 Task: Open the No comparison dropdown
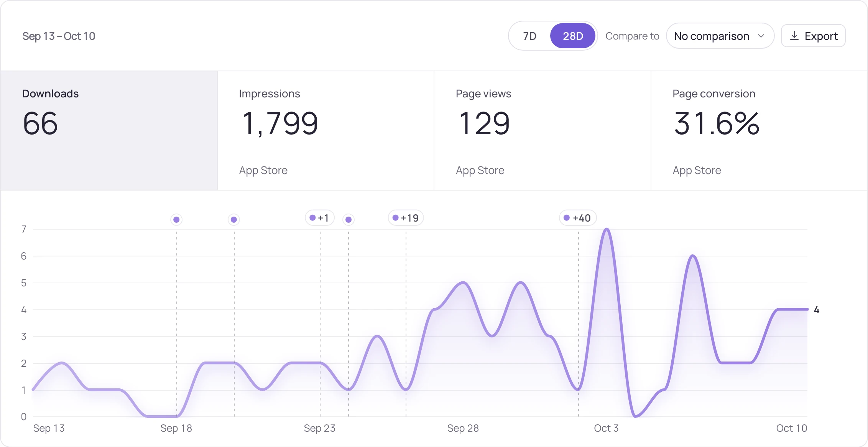(720, 36)
